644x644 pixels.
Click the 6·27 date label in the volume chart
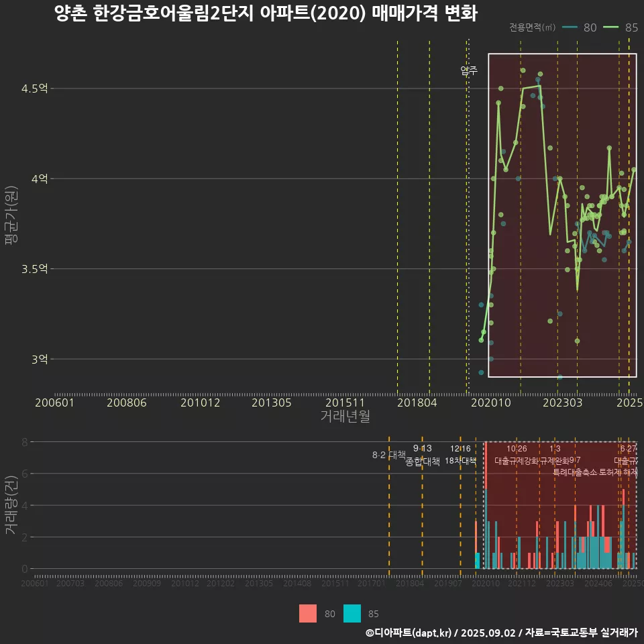[x=628, y=448]
